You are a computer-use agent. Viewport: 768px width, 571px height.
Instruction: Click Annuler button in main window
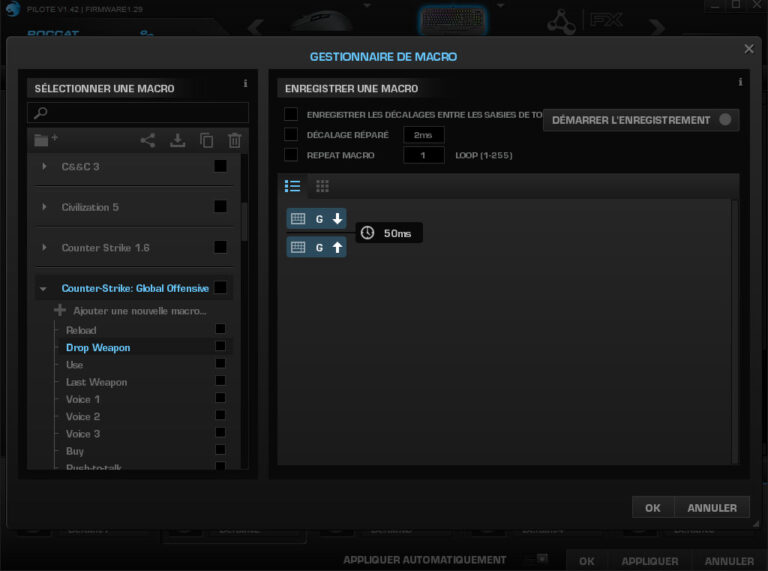point(729,561)
